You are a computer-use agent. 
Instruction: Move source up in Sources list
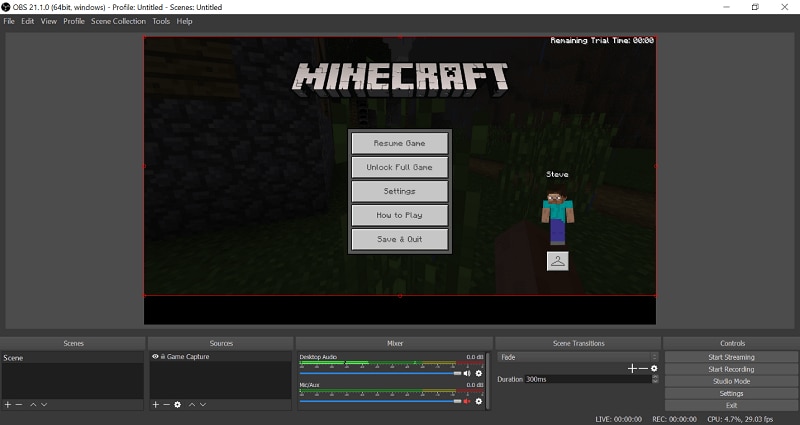point(192,405)
